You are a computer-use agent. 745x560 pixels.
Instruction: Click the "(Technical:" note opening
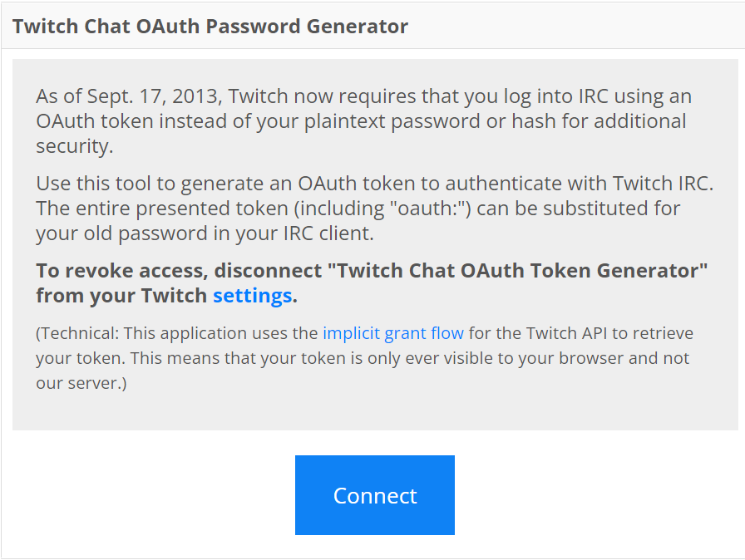(78, 334)
